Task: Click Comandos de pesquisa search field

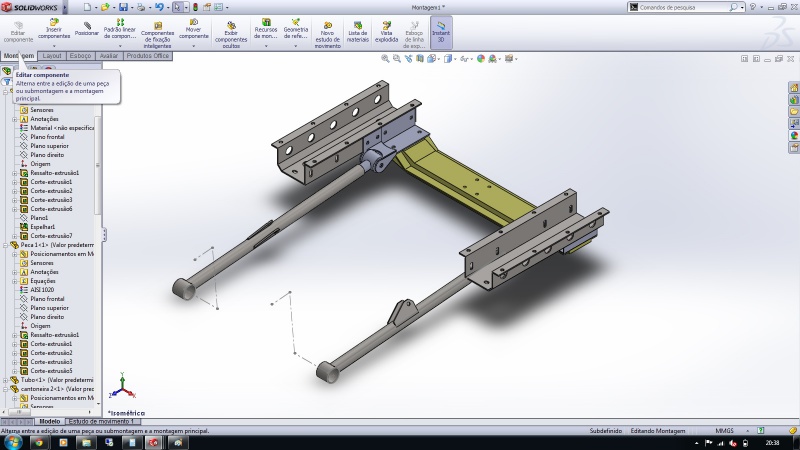Action: click(x=684, y=7)
